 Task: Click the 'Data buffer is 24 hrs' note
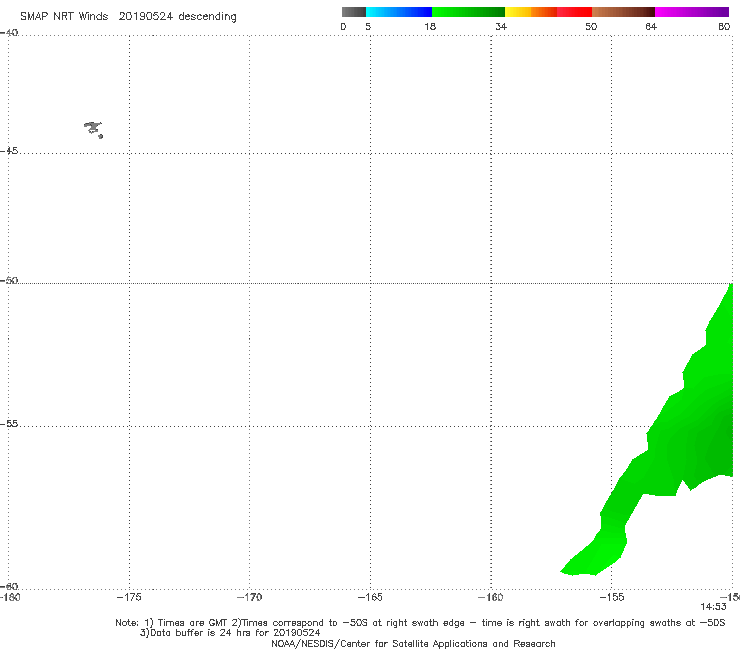tap(230, 633)
